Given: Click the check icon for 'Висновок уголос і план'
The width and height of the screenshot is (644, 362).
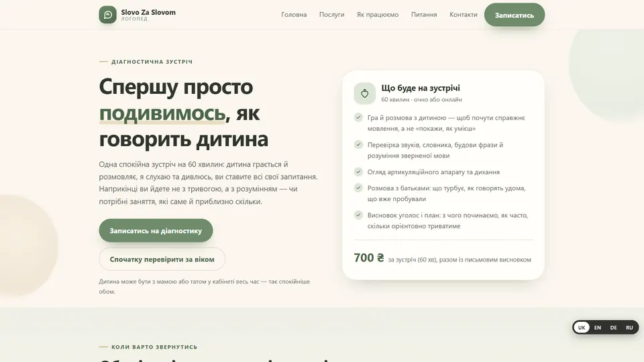Looking at the screenshot, I should click(358, 215).
